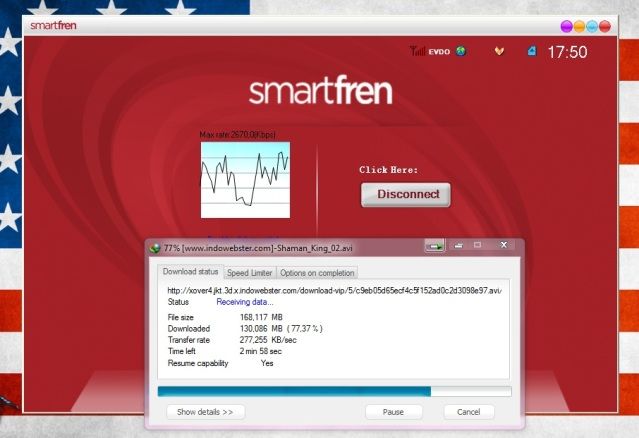
Task: Click the blue SIM card icon
Action: pos(532,51)
